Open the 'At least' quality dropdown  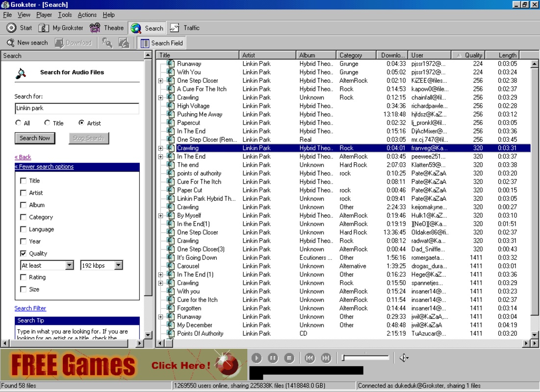point(69,266)
